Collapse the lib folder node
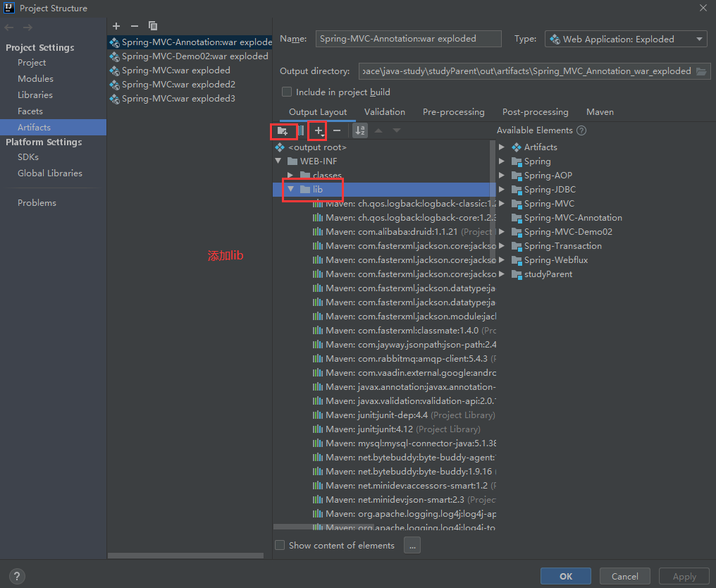 coord(290,189)
